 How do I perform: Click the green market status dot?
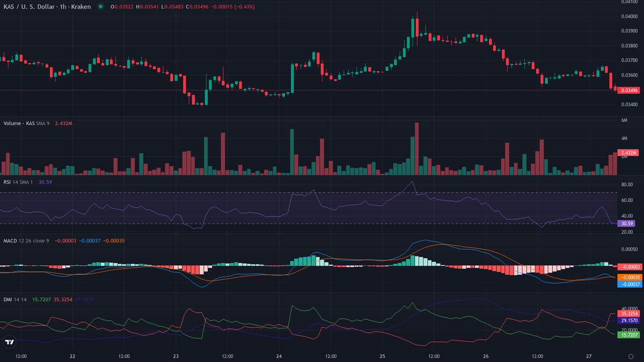100,6
